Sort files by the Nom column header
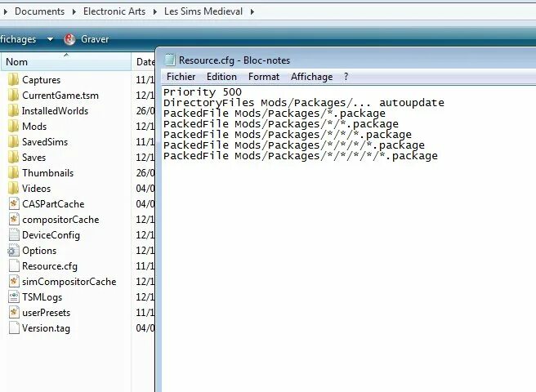Screen dimensions: 536x392 click(x=66, y=62)
